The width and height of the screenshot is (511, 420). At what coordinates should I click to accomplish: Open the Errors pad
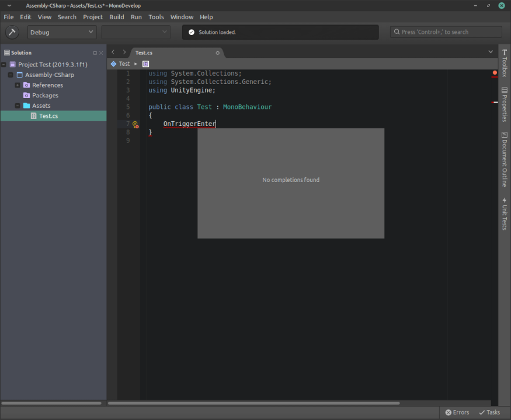point(457,412)
